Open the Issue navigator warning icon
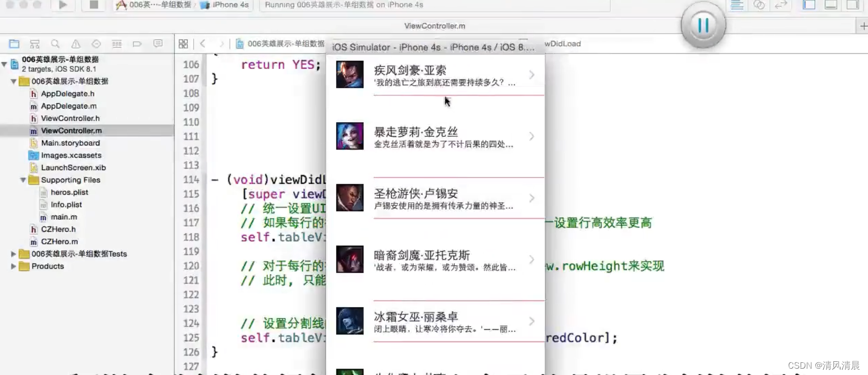Viewport: 868px width, 375px height. 76,44
